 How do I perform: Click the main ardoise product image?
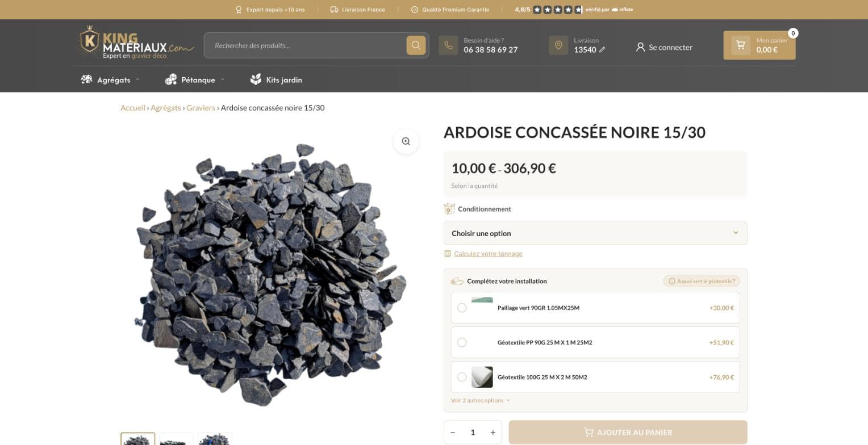pyautogui.click(x=272, y=275)
